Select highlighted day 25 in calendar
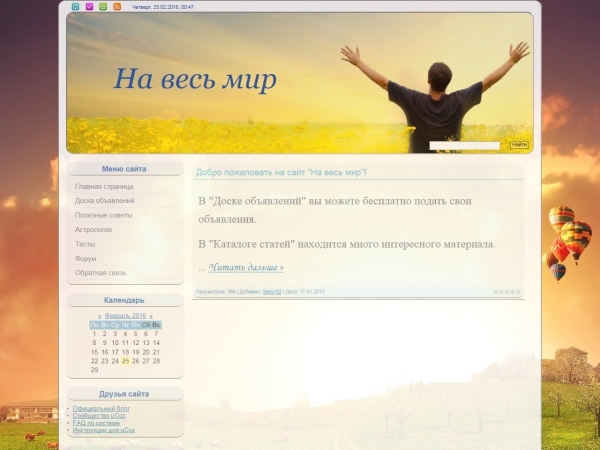600x450 pixels. (125, 361)
